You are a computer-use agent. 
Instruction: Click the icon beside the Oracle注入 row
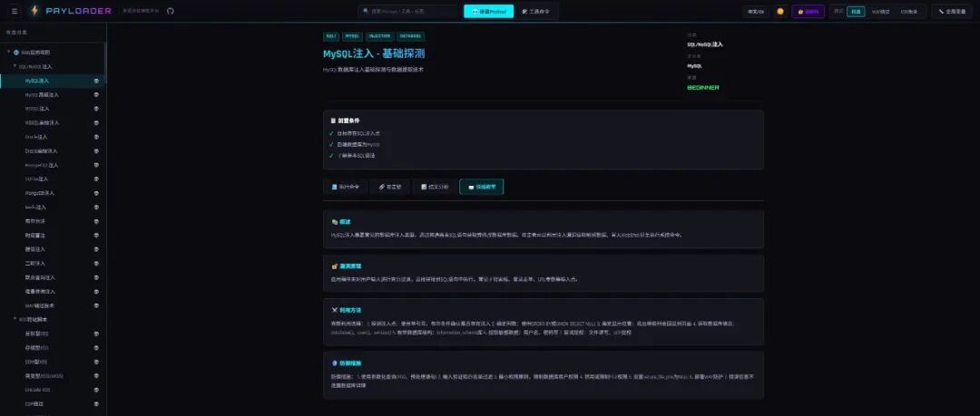(96, 137)
